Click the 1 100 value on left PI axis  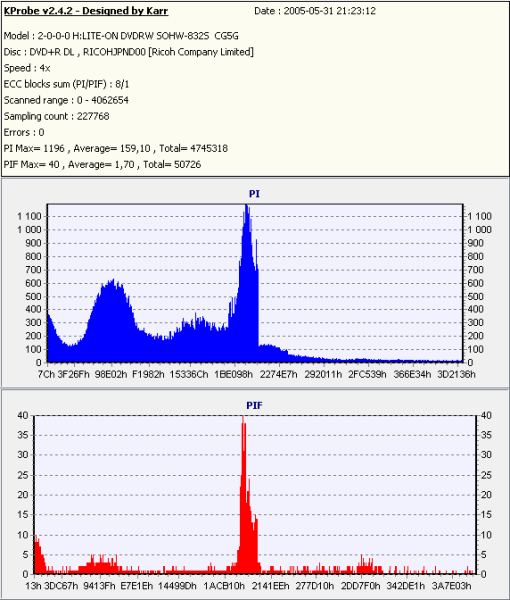(29, 217)
